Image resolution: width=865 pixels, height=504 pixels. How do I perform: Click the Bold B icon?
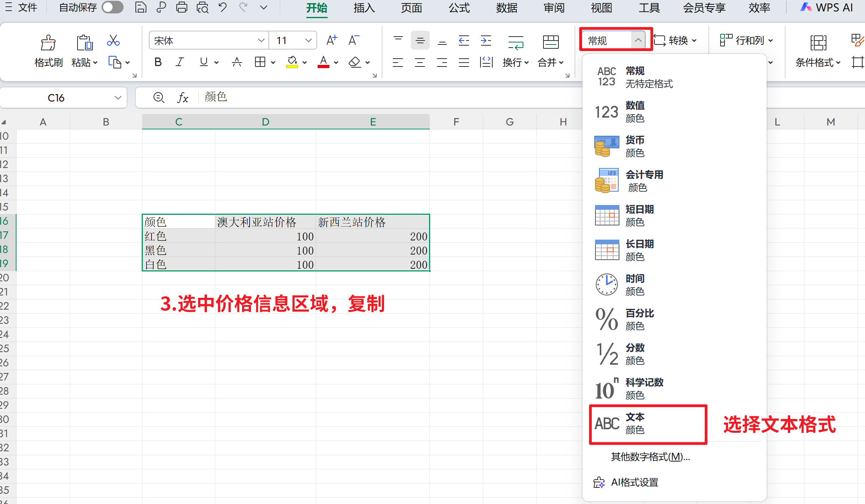(x=158, y=62)
